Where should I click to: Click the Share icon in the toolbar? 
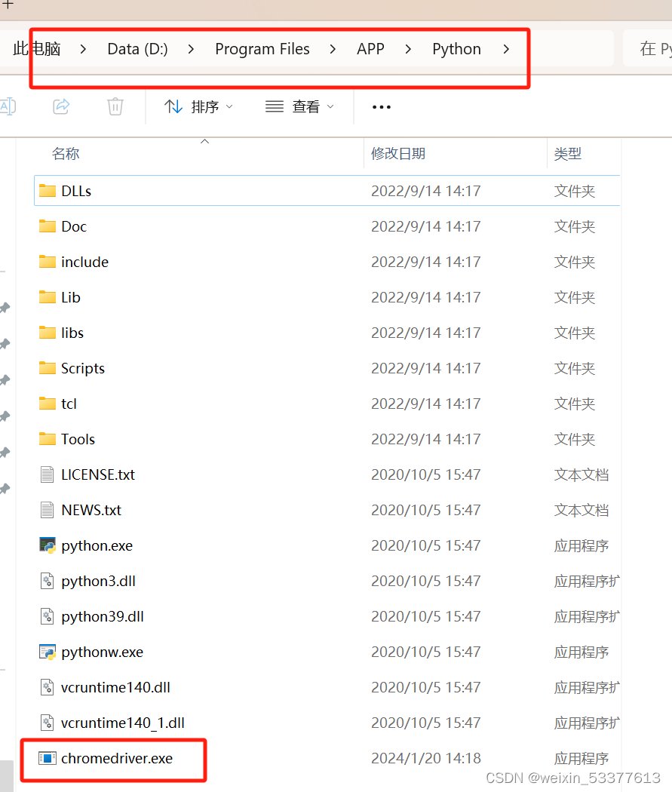[61, 106]
